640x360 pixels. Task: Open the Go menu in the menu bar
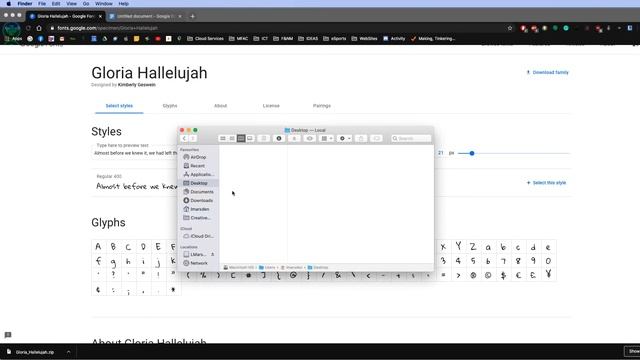(86, 4)
